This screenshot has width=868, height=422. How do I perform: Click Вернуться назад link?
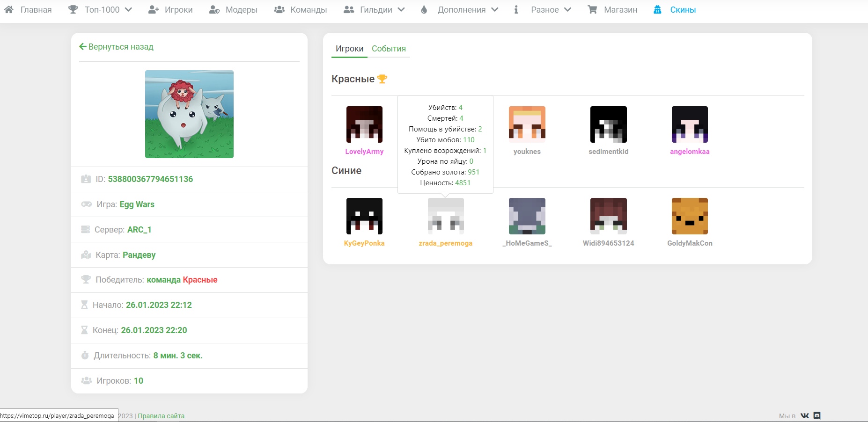117,47
